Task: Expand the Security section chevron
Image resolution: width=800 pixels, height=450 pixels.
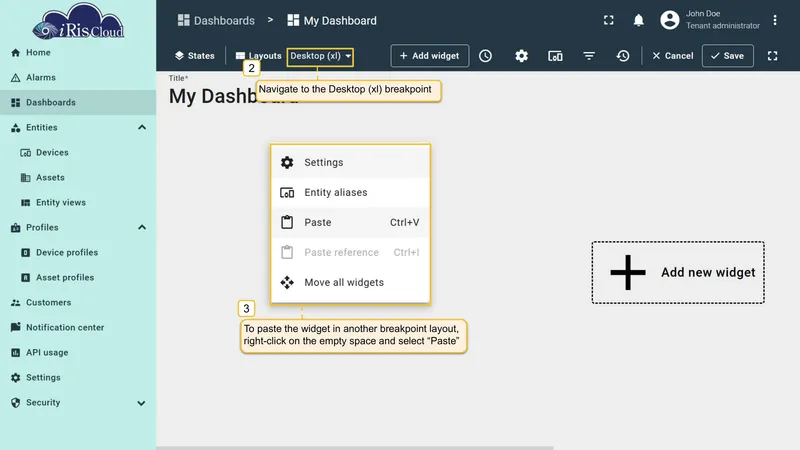Action: coord(141,403)
